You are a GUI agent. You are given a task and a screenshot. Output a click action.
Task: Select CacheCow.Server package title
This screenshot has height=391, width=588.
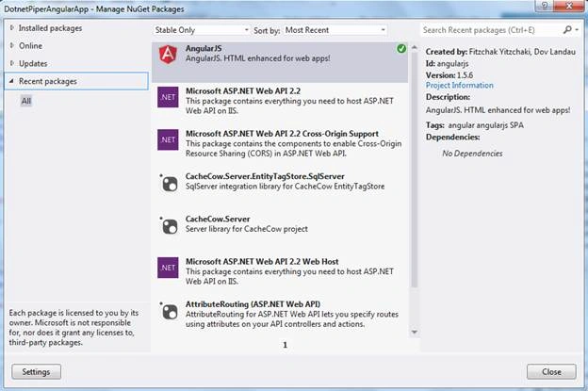point(218,219)
